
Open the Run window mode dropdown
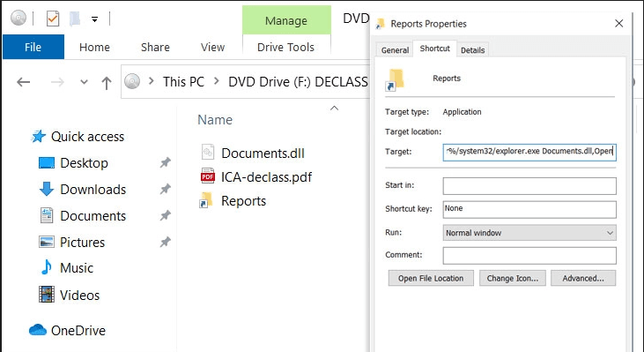tap(529, 233)
